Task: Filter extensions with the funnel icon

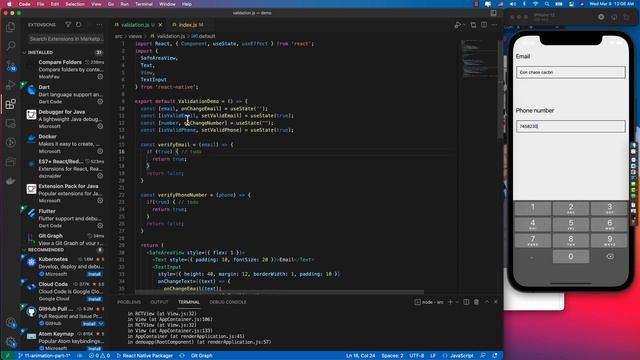Action: 68,25
